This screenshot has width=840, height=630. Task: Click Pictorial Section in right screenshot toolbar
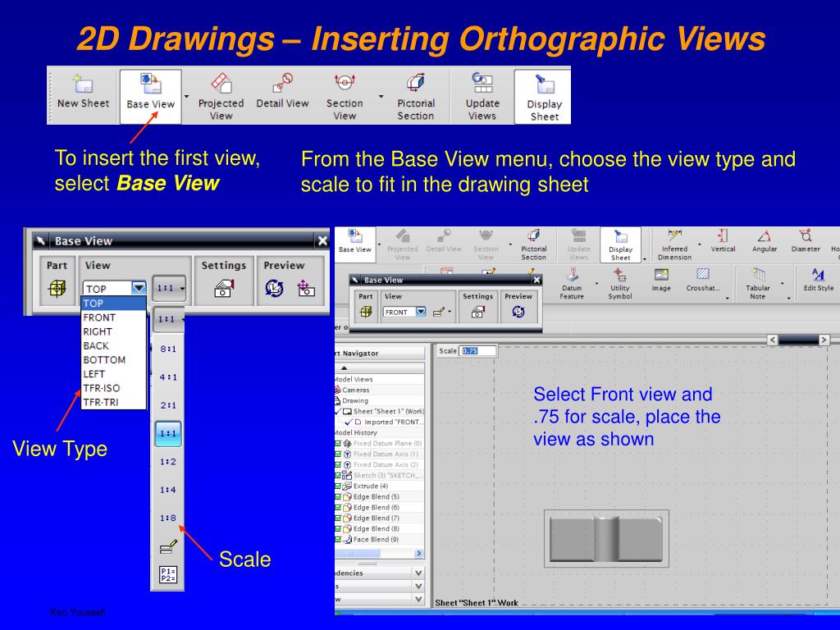click(533, 244)
